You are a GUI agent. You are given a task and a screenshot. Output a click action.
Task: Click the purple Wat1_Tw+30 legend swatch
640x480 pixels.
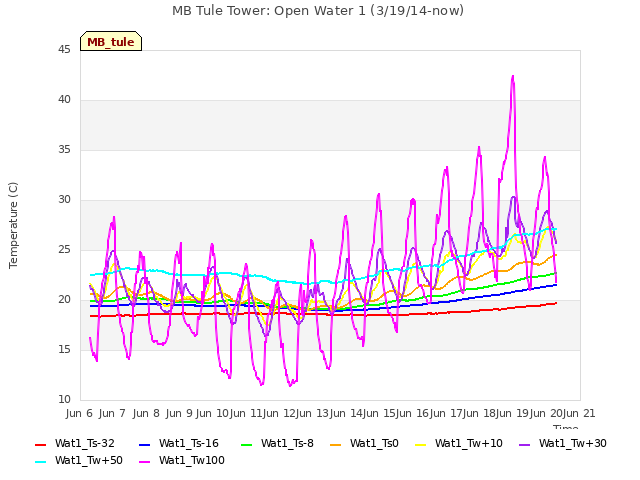pyautogui.click(x=524, y=444)
